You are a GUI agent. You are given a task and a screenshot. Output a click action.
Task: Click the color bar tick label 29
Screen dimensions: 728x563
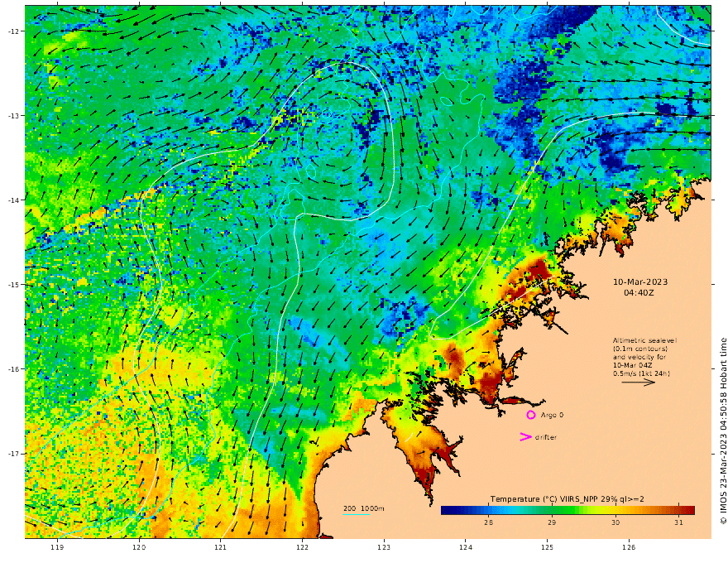coord(552,522)
